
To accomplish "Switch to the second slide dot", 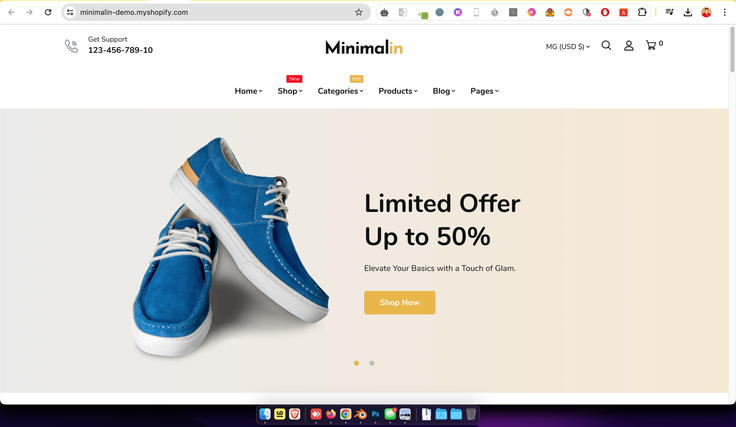I will click(x=372, y=363).
